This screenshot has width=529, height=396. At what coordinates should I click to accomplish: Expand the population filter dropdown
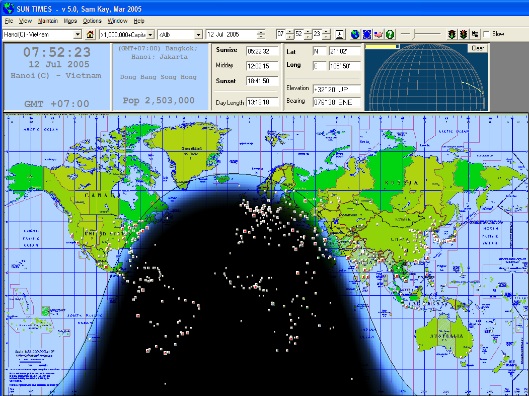150,34
